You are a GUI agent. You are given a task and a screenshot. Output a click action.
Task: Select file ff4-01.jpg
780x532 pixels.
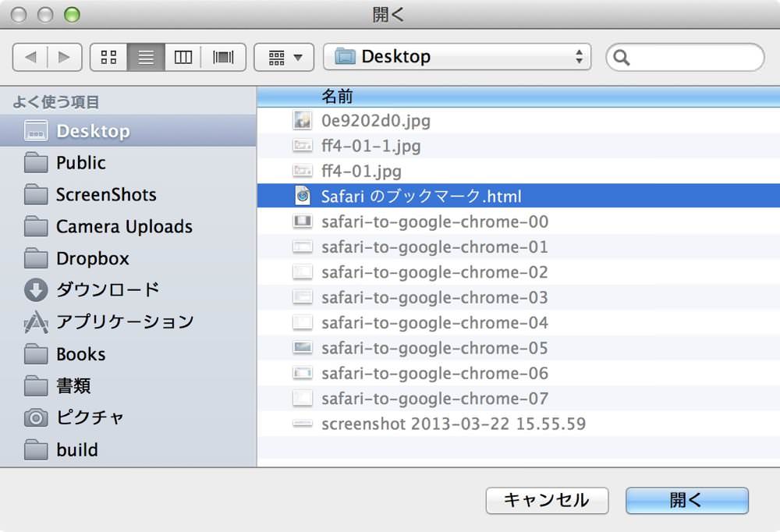tap(519, 171)
